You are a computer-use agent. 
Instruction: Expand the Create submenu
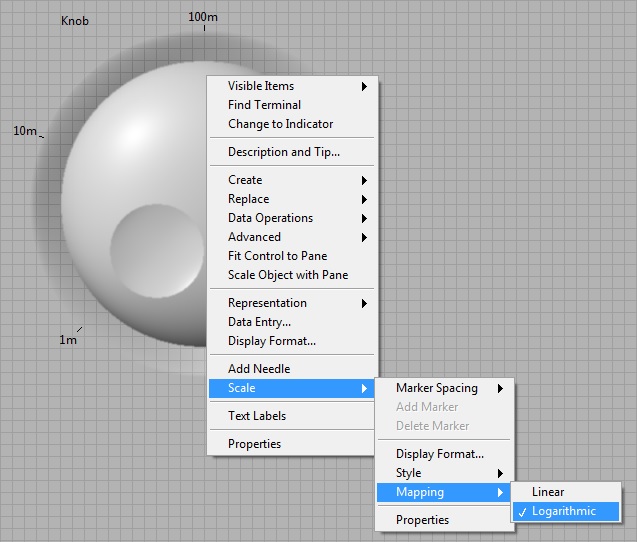[x=292, y=180]
